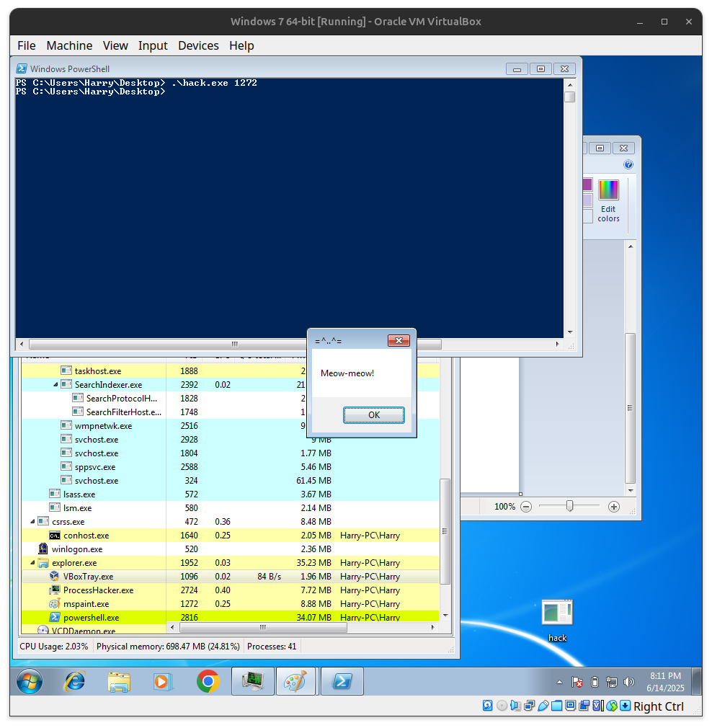
Task: Launch Google Chrome from taskbar
Action: point(208,682)
